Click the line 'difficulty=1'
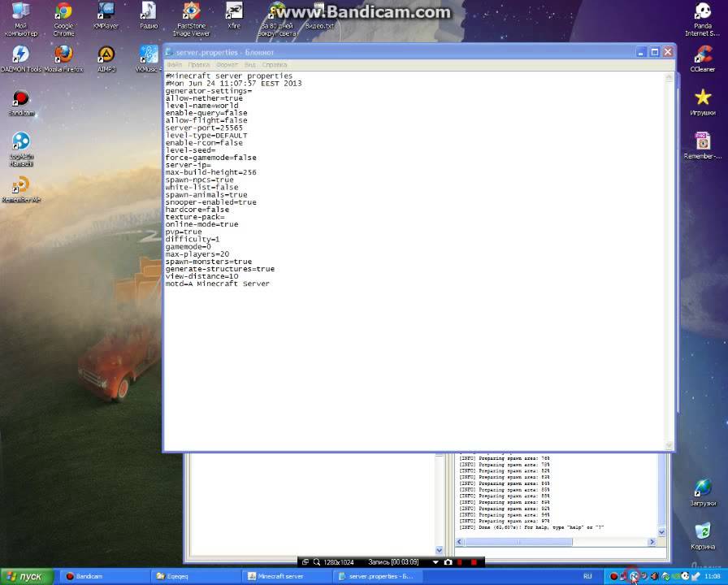The image size is (728, 585). [x=193, y=239]
